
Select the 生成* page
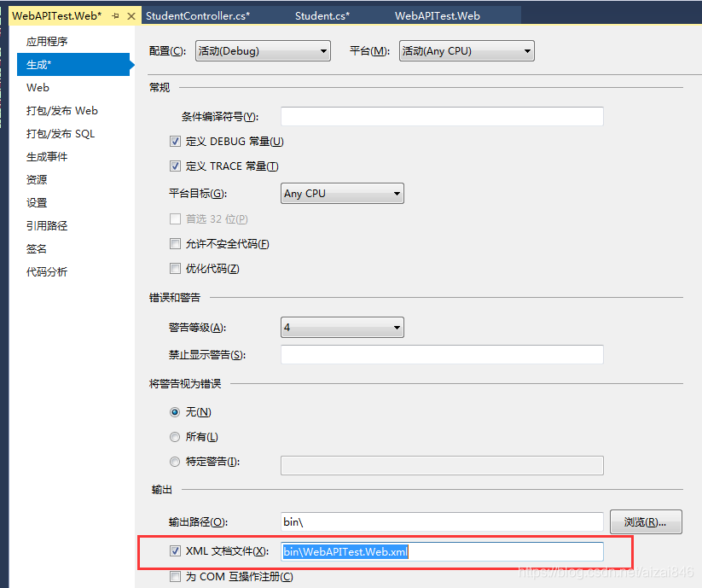(x=73, y=65)
